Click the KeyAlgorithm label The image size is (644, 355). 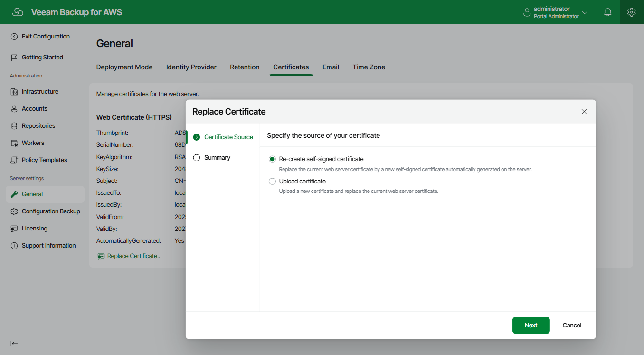[x=114, y=157]
